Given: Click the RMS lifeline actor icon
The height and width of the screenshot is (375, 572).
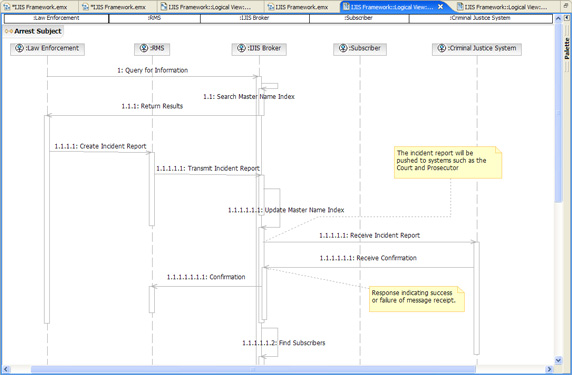Looking at the screenshot, I should coord(144,48).
